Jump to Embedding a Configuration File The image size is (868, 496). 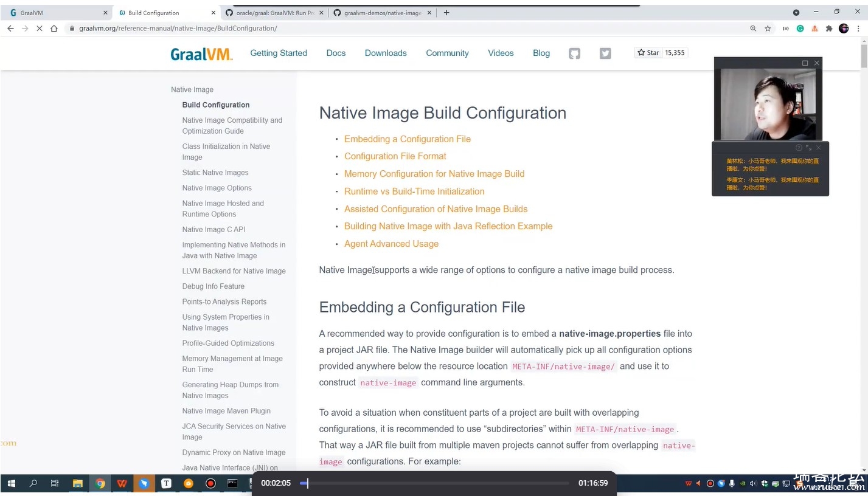408,139
